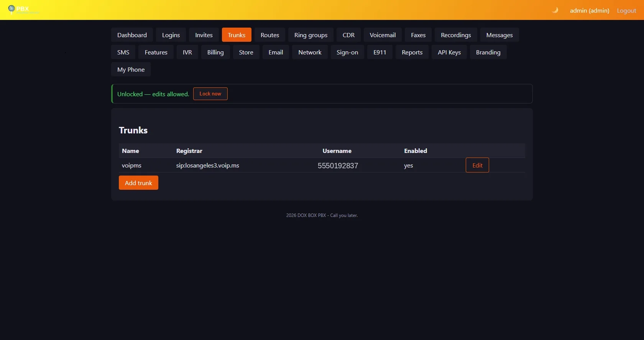
Task: Open the IVR tab
Action: (187, 52)
